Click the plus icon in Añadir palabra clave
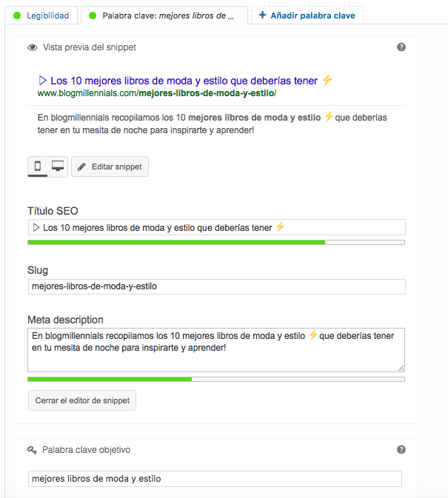The height and width of the screenshot is (498, 448). pos(262,16)
